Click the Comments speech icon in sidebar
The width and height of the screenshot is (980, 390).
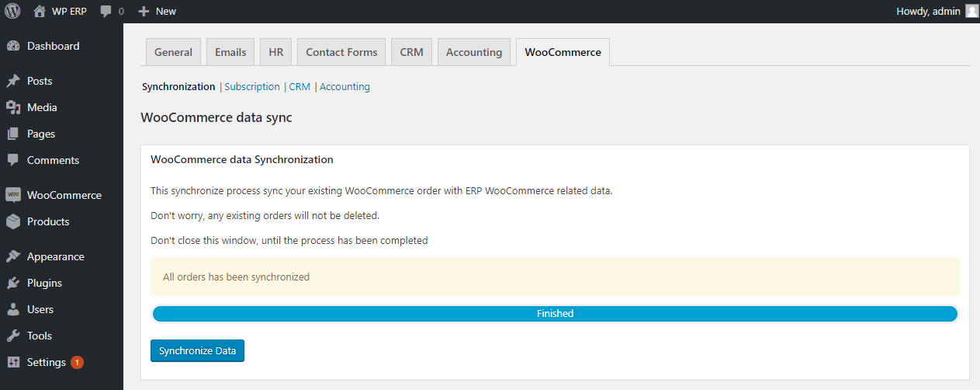pos(13,160)
